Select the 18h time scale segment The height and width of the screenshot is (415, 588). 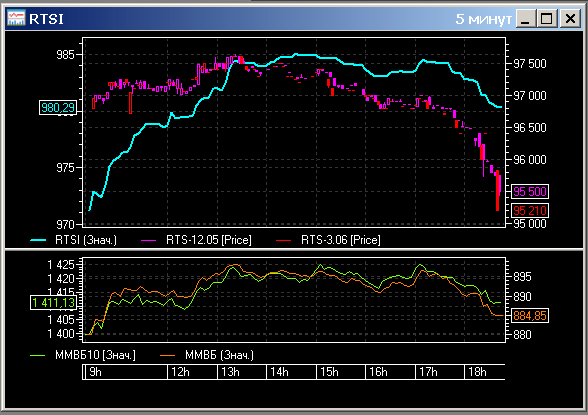485,372
